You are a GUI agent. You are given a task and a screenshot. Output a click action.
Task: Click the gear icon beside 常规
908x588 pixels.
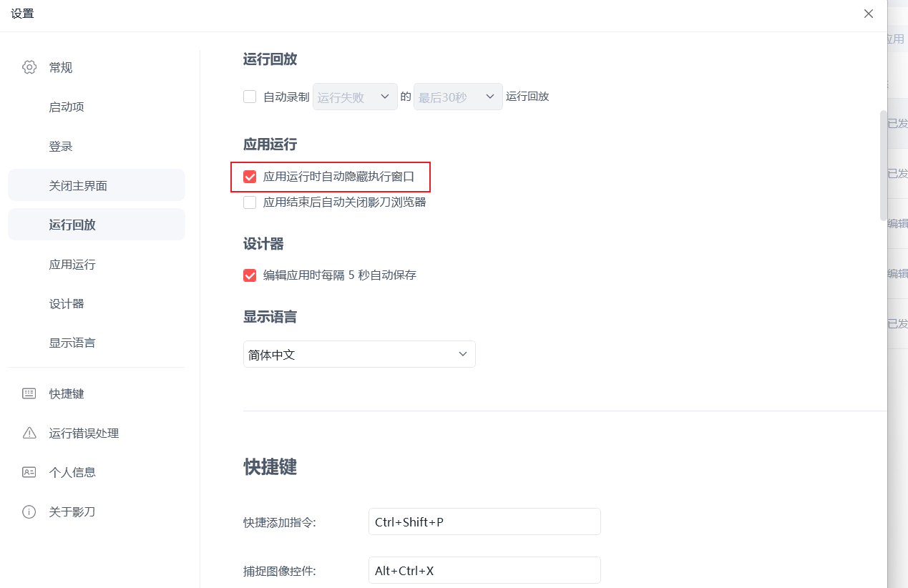point(29,67)
